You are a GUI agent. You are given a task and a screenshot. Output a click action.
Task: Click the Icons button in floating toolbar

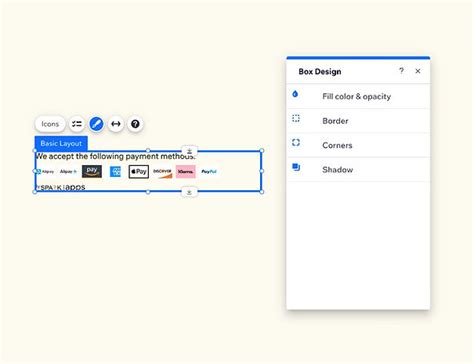click(x=50, y=124)
